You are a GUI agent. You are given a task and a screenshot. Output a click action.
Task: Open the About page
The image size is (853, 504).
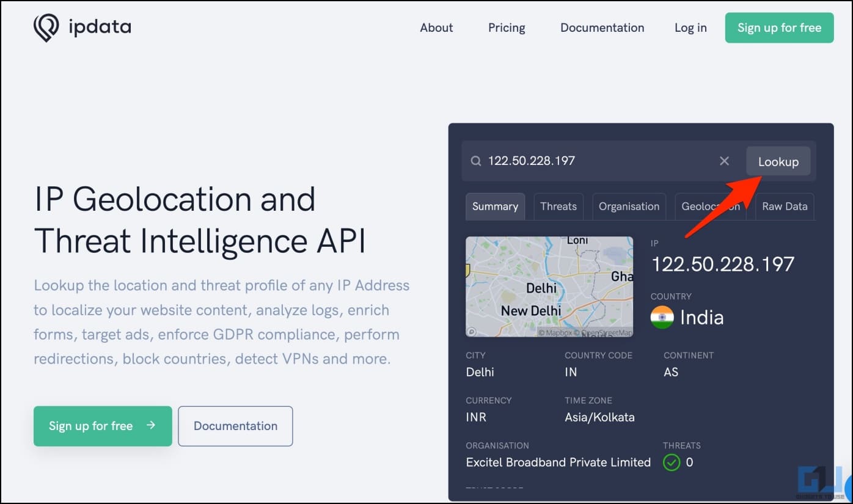[436, 27]
